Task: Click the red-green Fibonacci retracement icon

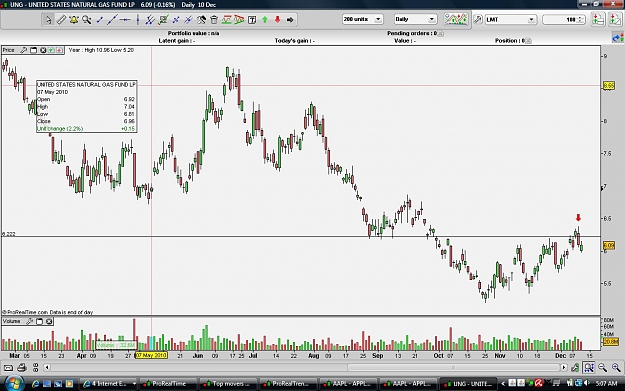Action: (x=227, y=20)
